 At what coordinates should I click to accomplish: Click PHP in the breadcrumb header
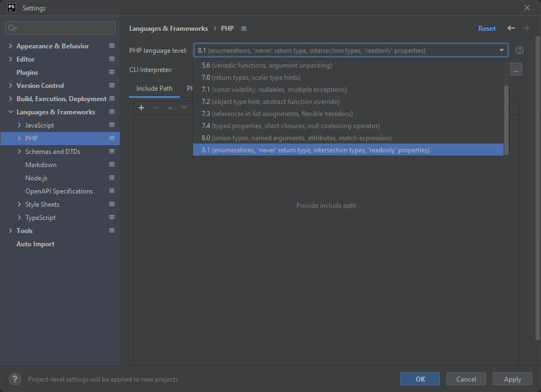pyautogui.click(x=227, y=28)
